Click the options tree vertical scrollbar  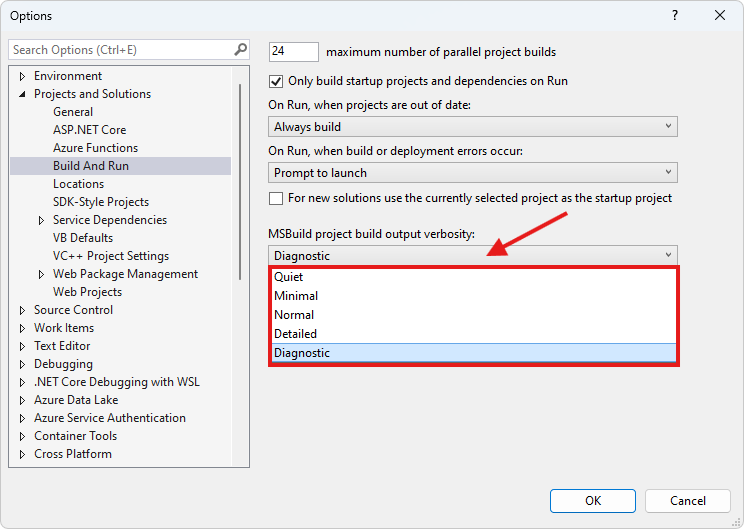click(x=240, y=182)
